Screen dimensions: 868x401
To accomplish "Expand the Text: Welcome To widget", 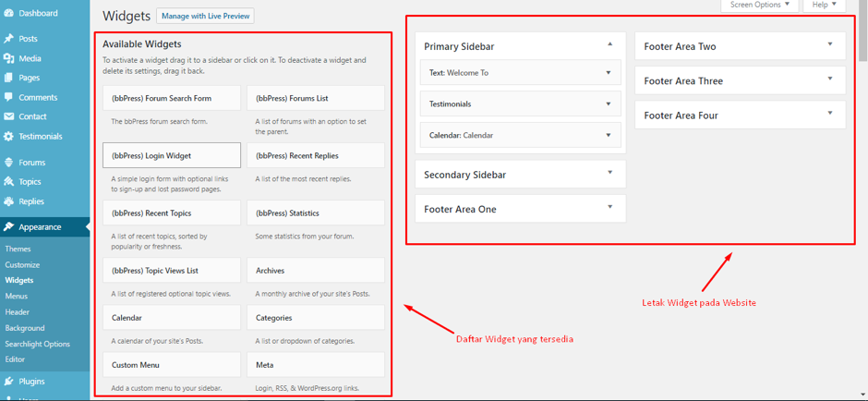I will 609,73.
